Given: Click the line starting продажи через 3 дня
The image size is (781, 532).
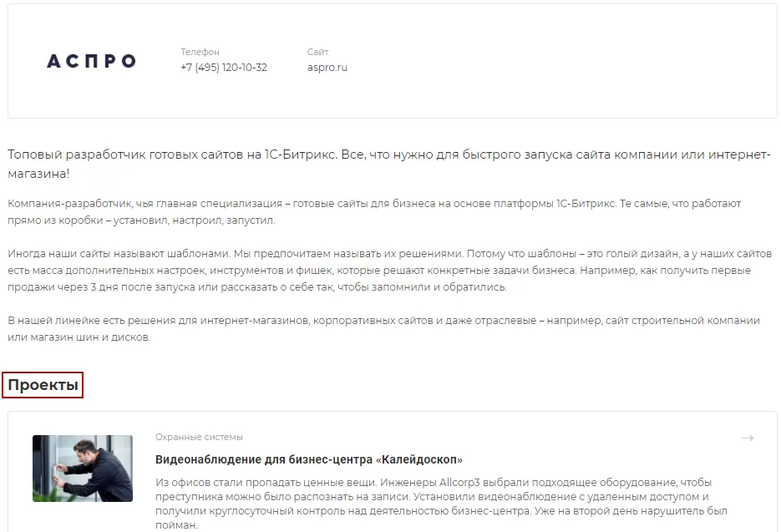Looking at the screenshot, I should [x=256, y=287].
